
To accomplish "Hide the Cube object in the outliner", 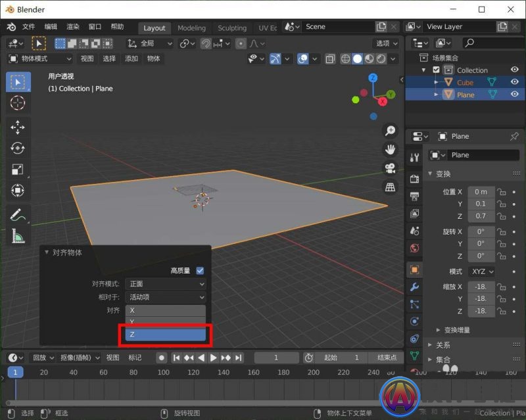I will point(514,82).
